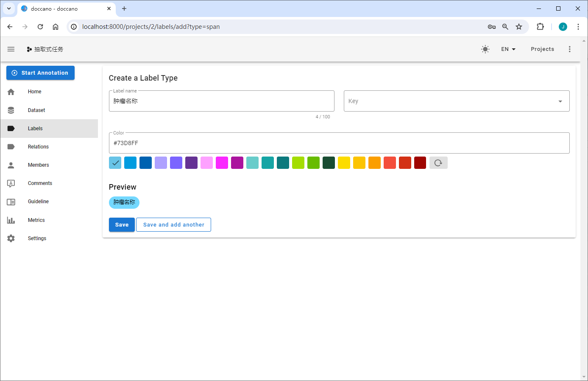Open the EN language dropdown
The width and height of the screenshot is (588, 381).
click(508, 49)
